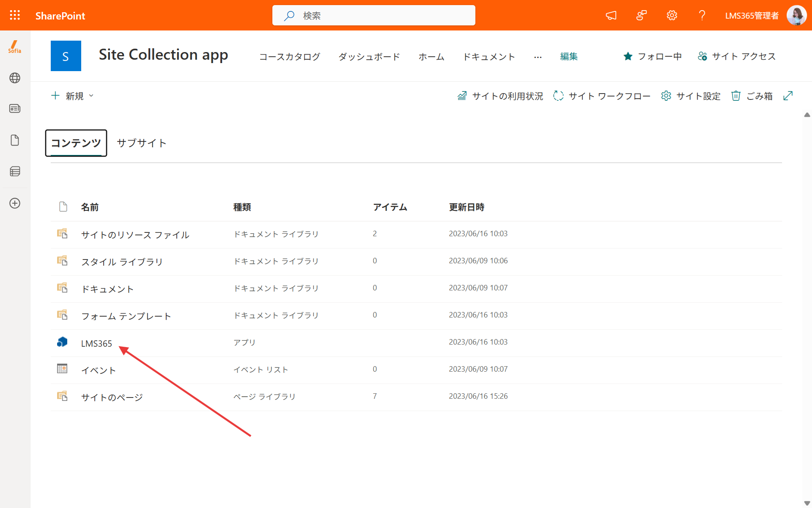Open the コースカタログ navigation item
The height and width of the screenshot is (508, 812).
tap(290, 57)
